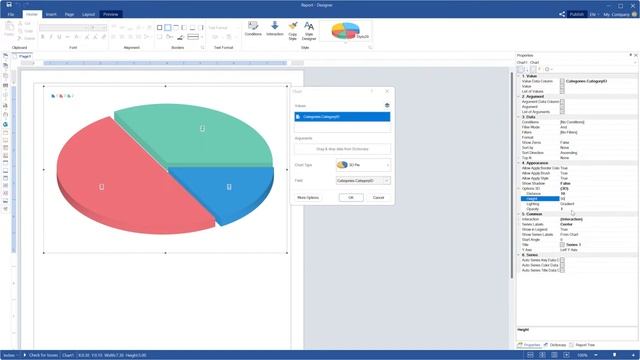Click the share icon next to Publish
Screen dimensions: 640x360
tap(562, 14)
